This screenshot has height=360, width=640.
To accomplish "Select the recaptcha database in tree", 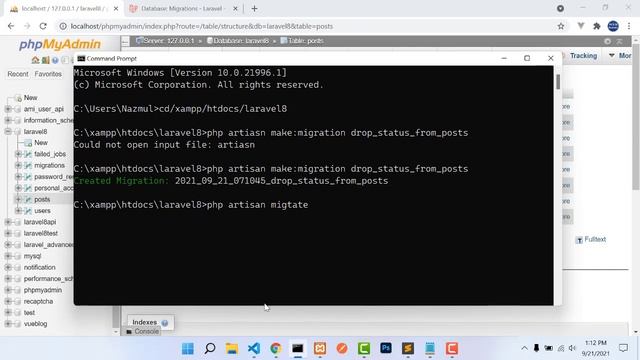I will [x=38, y=301].
